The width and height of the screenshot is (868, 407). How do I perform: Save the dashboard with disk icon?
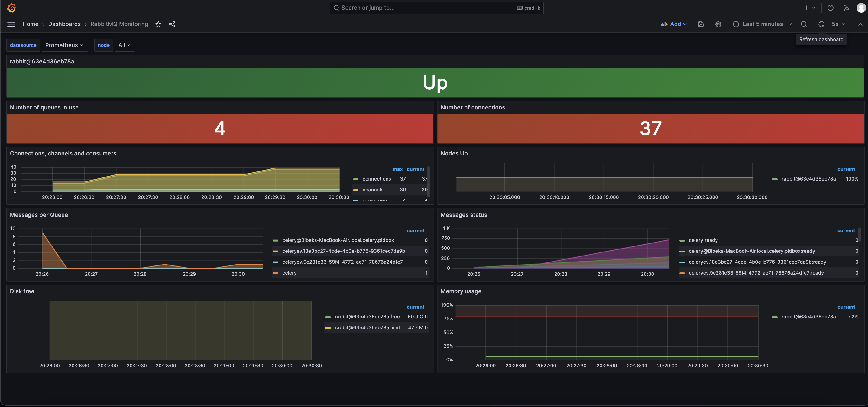(701, 24)
